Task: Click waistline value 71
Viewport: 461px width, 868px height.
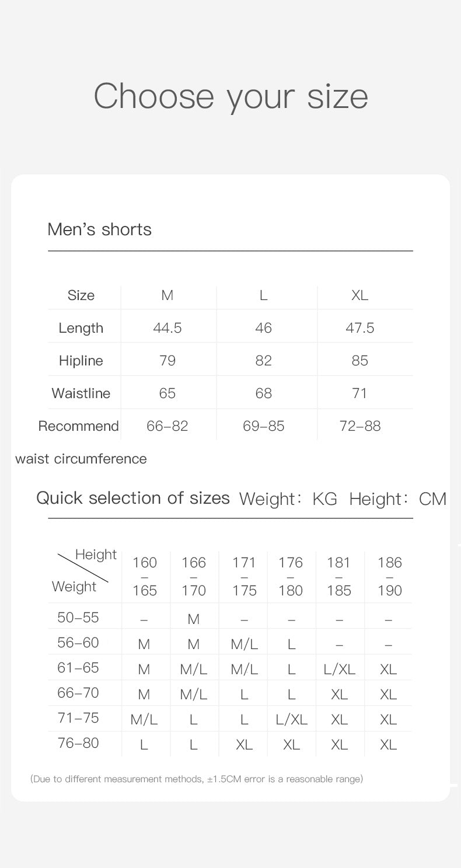Action: tap(359, 393)
